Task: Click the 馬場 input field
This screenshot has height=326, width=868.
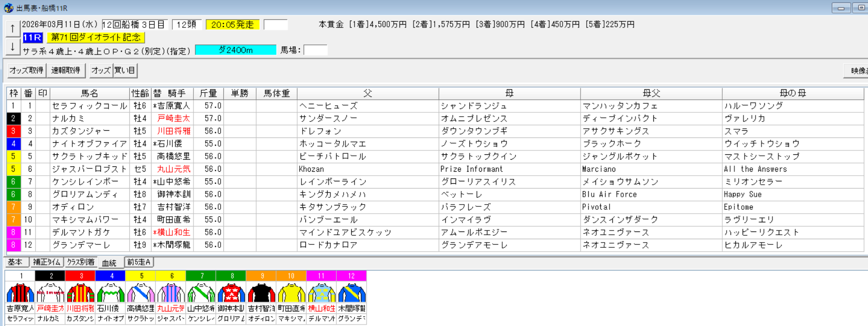Action: click(x=315, y=50)
